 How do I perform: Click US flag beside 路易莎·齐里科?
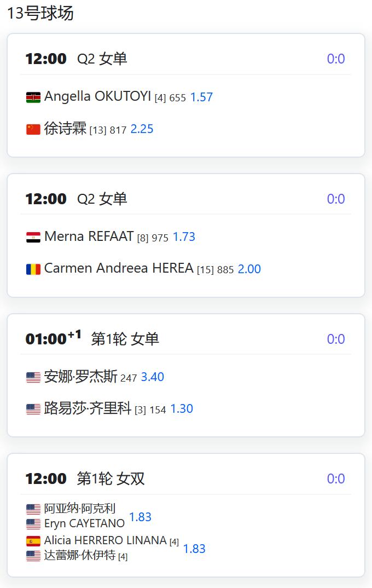point(33,409)
